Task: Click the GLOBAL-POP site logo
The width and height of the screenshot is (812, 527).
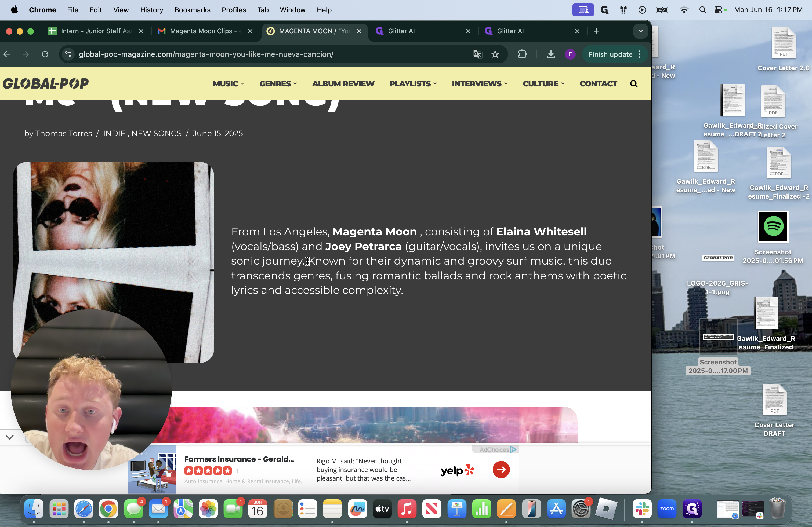Action: tap(46, 83)
